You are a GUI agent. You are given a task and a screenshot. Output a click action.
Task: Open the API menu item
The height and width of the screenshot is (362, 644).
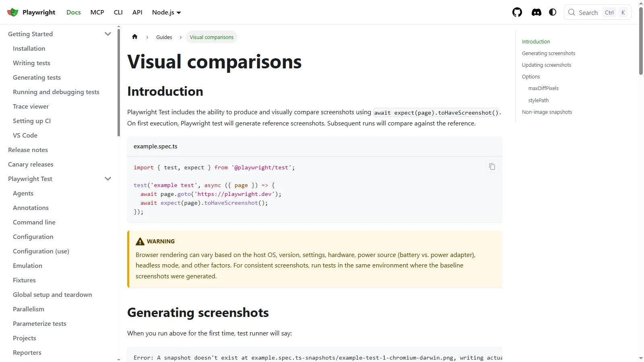137,12
